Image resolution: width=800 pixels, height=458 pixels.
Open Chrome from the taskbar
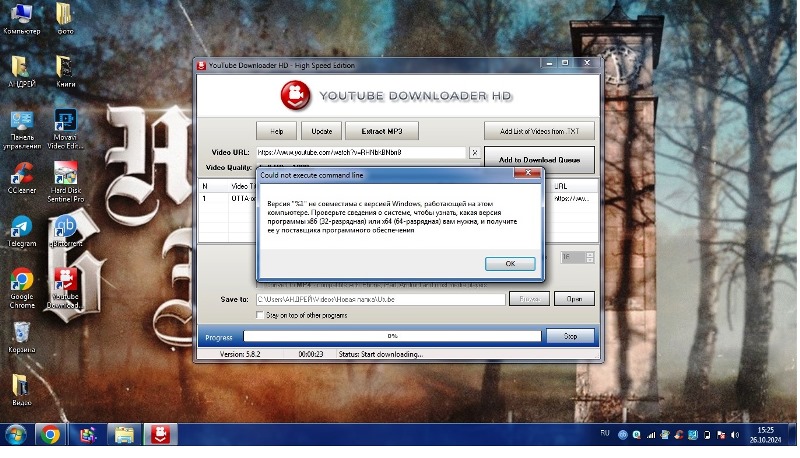click(x=50, y=435)
